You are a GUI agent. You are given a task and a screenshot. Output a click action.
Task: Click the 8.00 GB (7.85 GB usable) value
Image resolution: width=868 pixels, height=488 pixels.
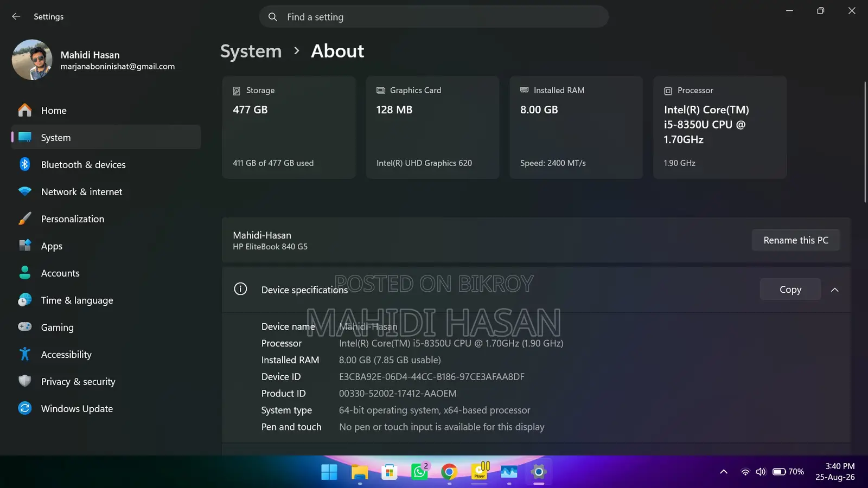(x=390, y=360)
